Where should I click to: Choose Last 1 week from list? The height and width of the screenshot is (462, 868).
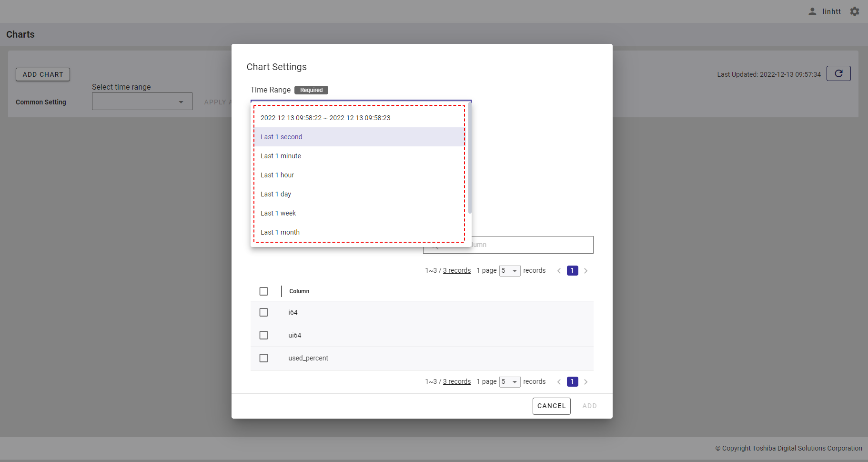pos(278,213)
